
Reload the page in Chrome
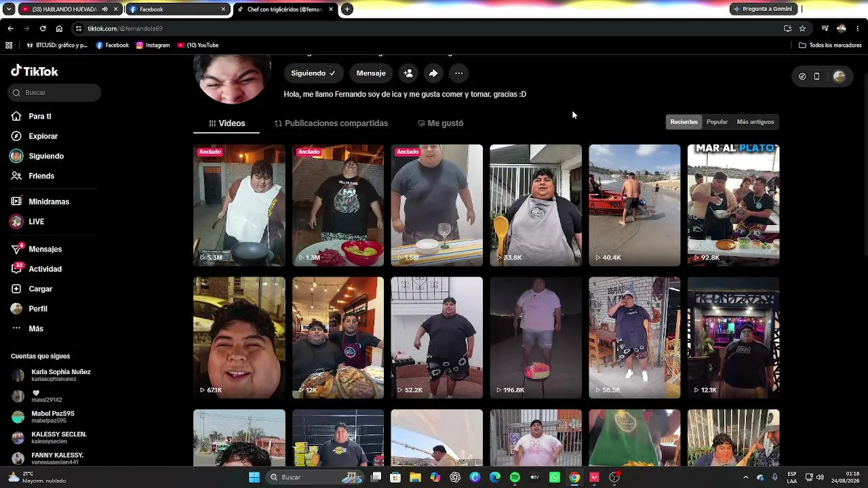pos(43,28)
